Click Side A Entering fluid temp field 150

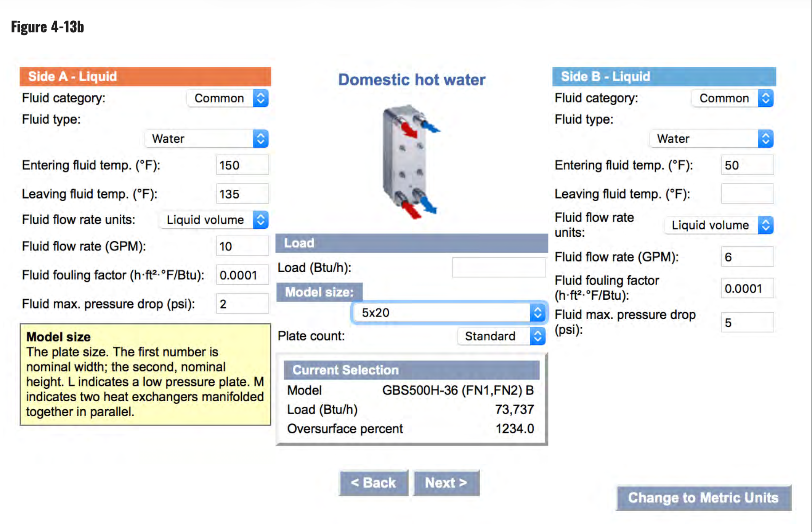tap(242, 165)
